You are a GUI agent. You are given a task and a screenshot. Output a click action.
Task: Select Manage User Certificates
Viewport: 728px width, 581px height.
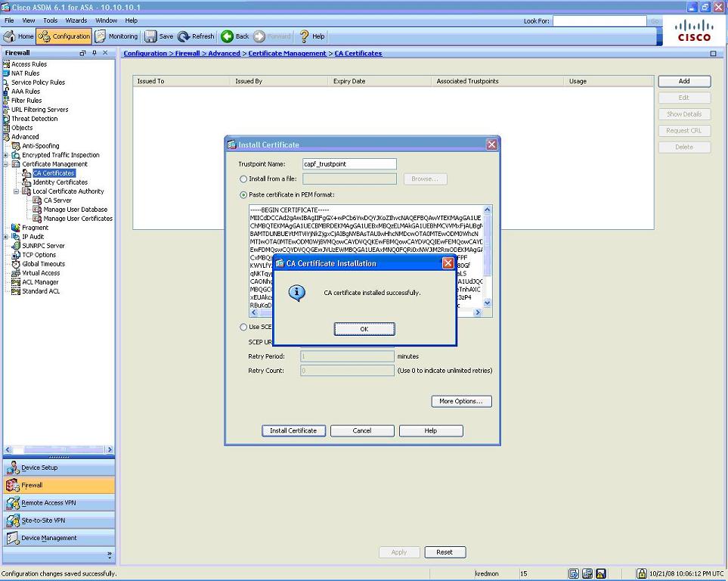pos(78,219)
